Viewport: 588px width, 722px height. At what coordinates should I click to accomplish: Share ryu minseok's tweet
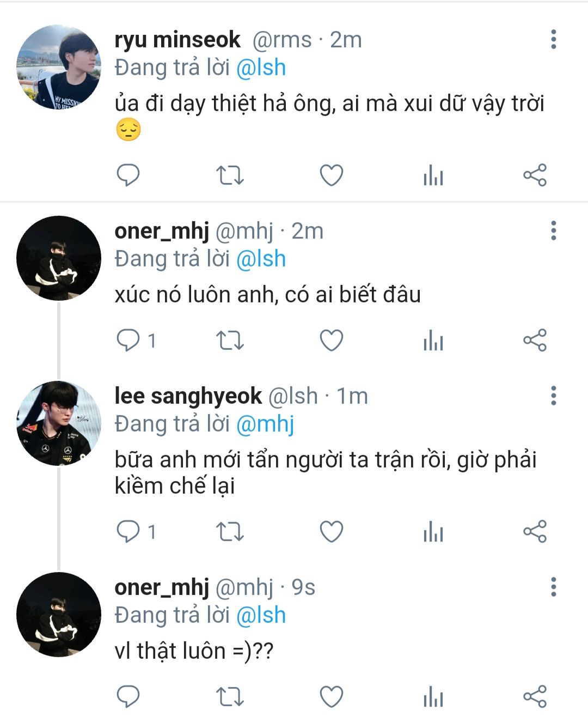[535, 175]
